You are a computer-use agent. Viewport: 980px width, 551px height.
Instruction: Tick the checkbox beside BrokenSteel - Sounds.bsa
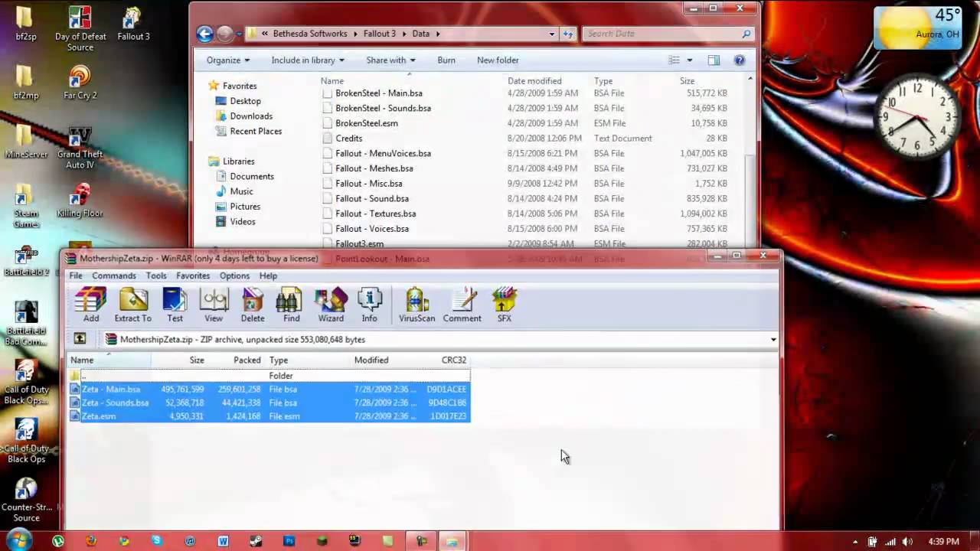pyautogui.click(x=327, y=108)
